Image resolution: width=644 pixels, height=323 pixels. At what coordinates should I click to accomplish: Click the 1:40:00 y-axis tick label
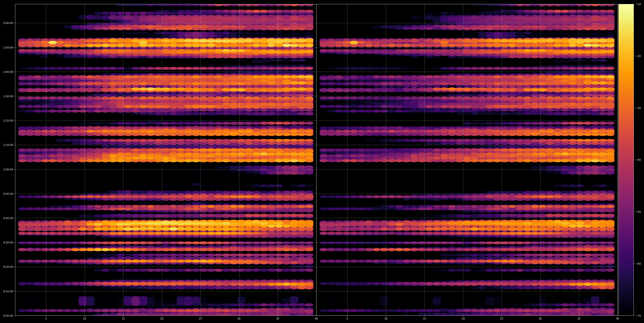[x=8, y=72]
